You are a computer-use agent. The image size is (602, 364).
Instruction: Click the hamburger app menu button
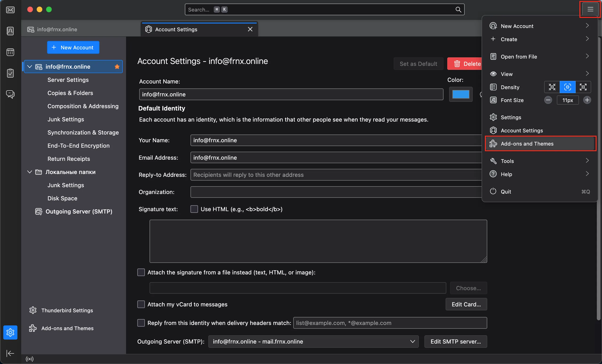click(x=590, y=9)
